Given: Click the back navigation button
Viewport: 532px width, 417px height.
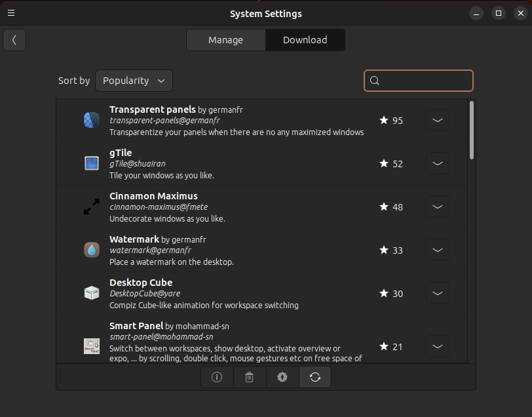Looking at the screenshot, I should pyautogui.click(x=14, y=40).
